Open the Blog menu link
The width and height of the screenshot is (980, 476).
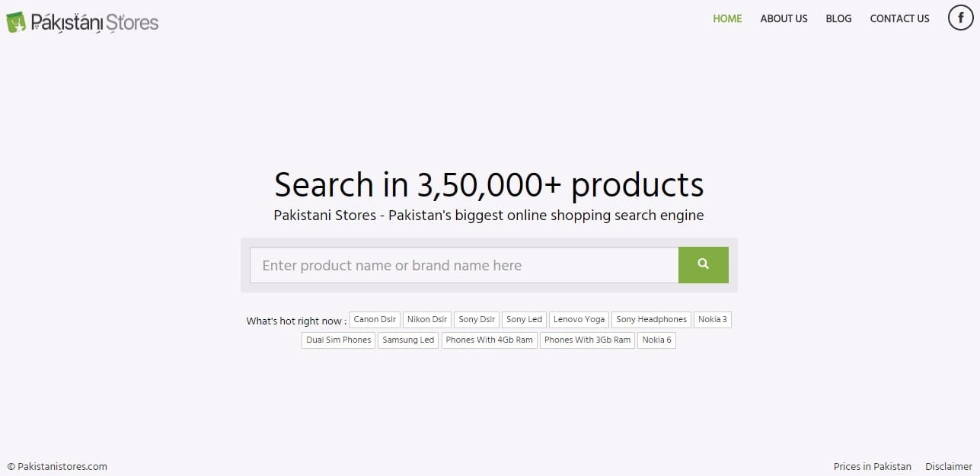point(838,18)
